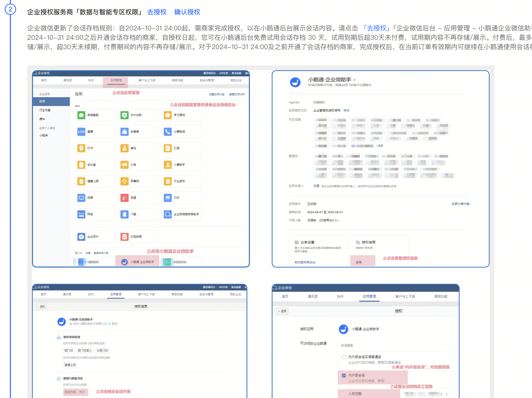Open the 门禁 app icon
The image size is (532, 398).
pos(125,214)
